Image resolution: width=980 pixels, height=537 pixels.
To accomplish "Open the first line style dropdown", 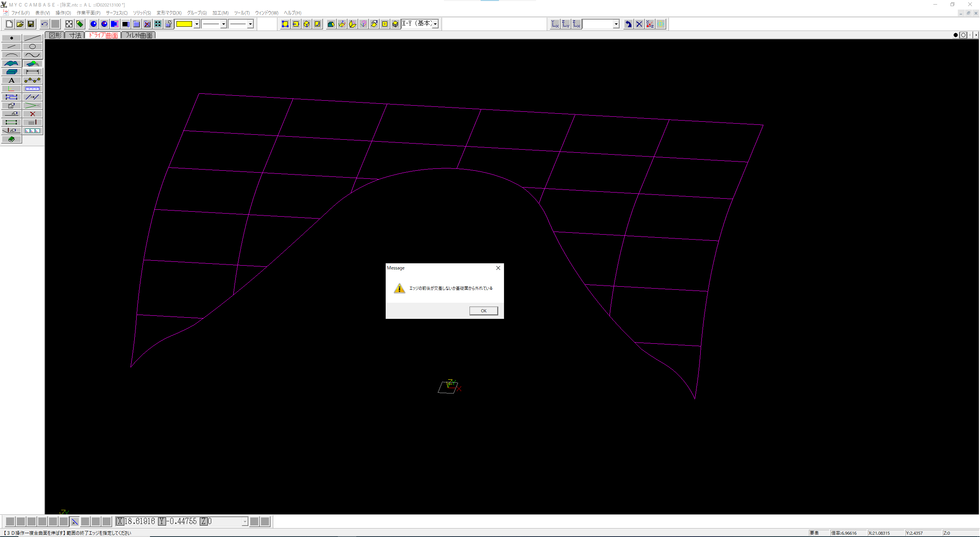I will coord(223,24).
